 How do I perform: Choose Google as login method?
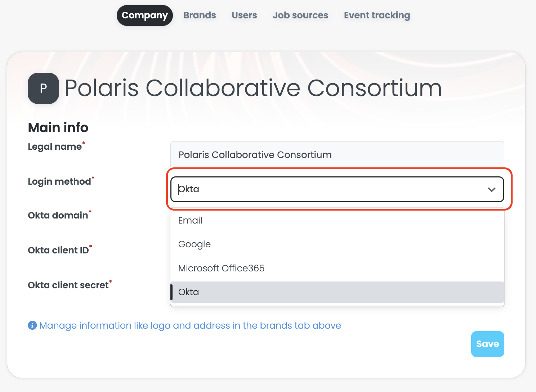(195, 244)
